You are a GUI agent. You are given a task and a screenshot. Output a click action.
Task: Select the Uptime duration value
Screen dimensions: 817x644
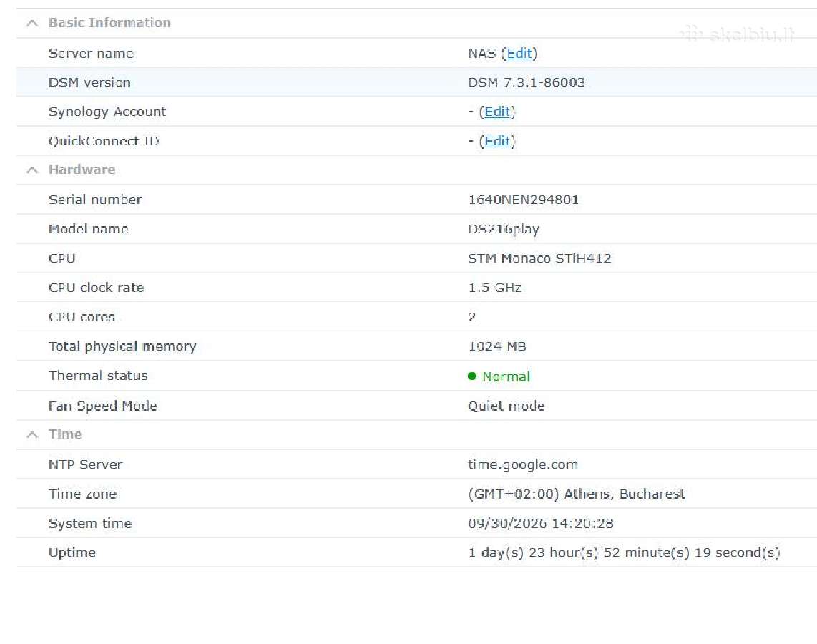click(x=624, y=553)
